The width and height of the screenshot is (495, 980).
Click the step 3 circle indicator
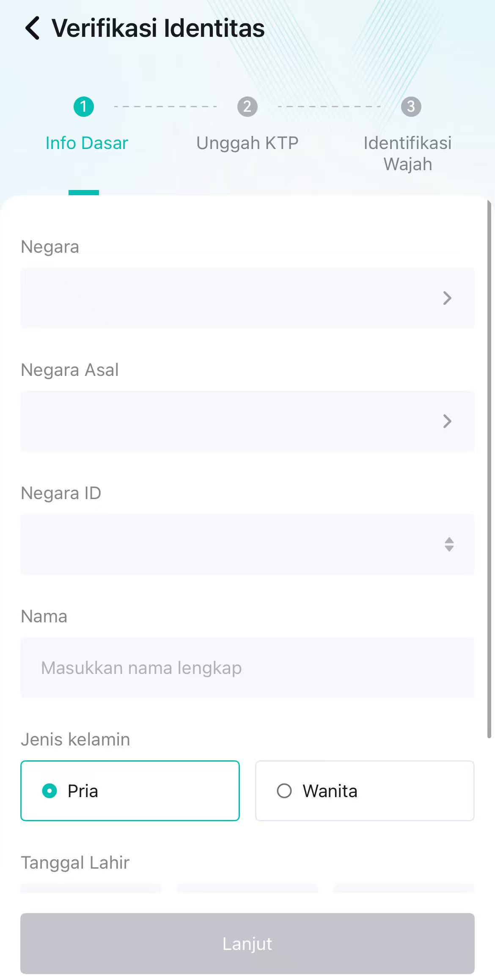pyautogui.click(x=411, y=107)
